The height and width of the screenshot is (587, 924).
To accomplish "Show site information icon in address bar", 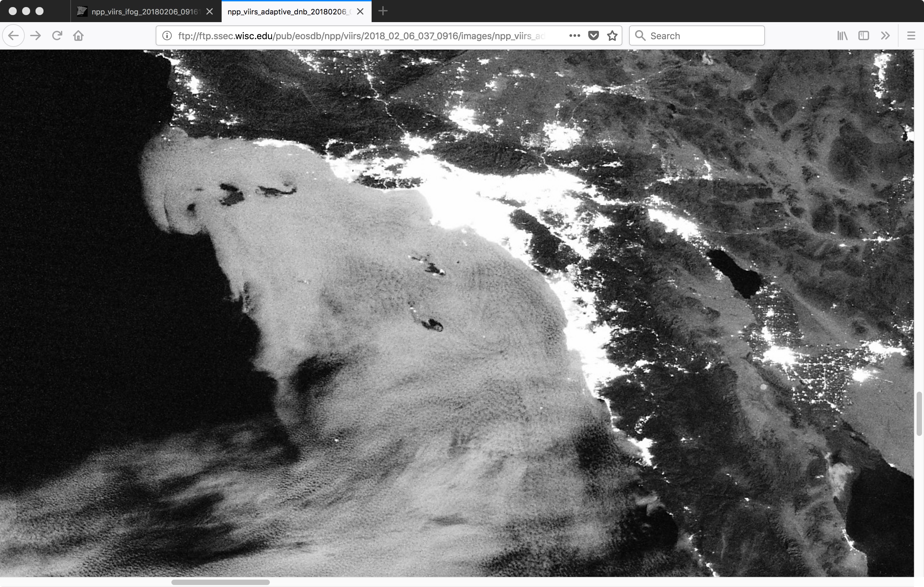I will pyautogui.click(x=167, y=36).
